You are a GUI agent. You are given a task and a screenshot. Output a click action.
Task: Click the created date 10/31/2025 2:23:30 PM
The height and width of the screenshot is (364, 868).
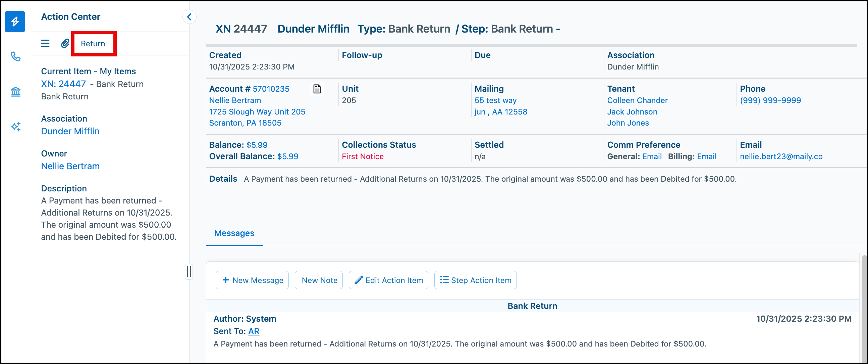[252, 67]
